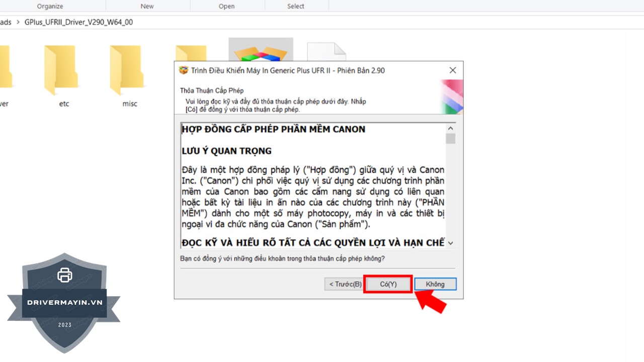Viewport: 644px width, 362px height.
Task: Close the Generic Plus UFR II installer dialog
Action: tap(452, 70)
